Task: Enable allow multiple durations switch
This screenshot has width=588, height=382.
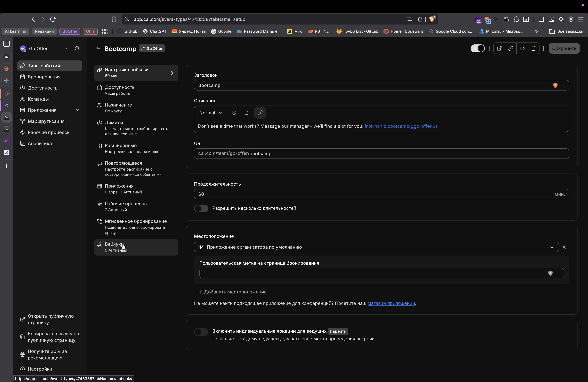Action: [x=201, y=208]
